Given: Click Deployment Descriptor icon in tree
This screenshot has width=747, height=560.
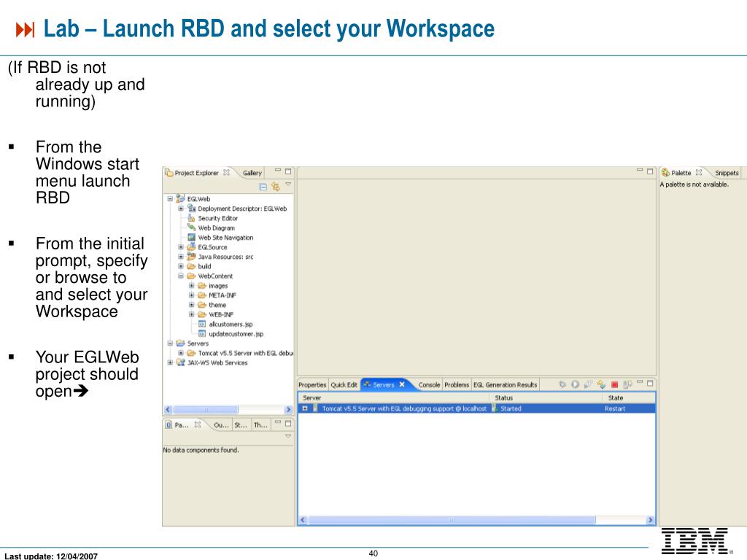Looking at the screenshot, I should (192, 208).
